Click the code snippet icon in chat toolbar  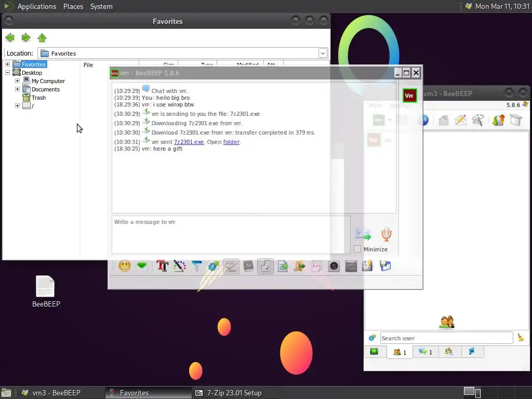[317, 265]
